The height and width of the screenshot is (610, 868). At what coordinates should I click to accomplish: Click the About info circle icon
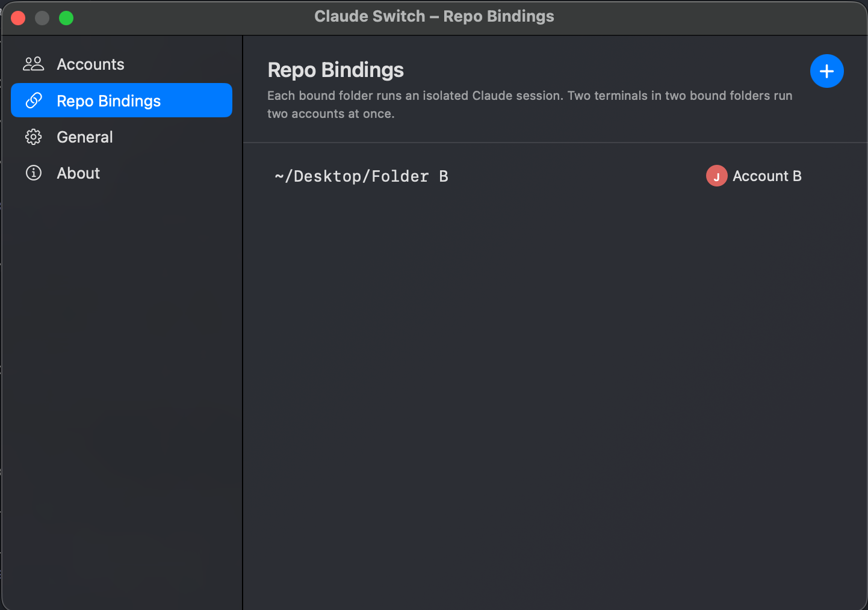coord(34,173)
